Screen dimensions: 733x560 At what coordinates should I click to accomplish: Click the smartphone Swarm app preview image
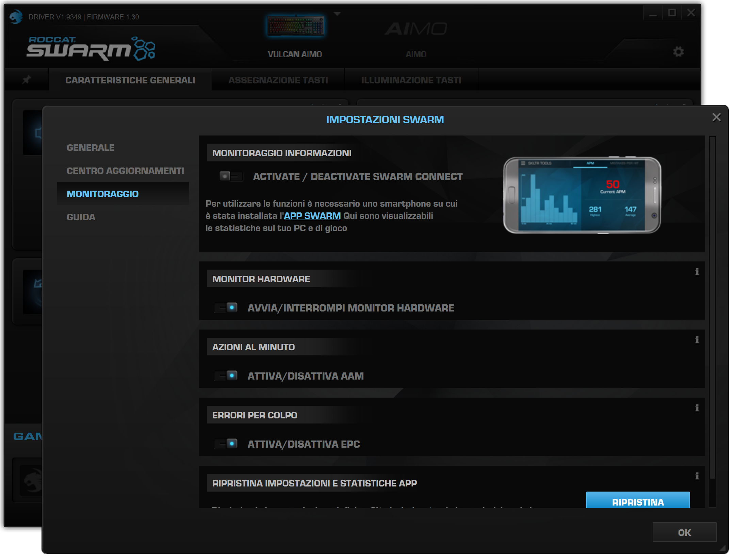click(582, 195)
